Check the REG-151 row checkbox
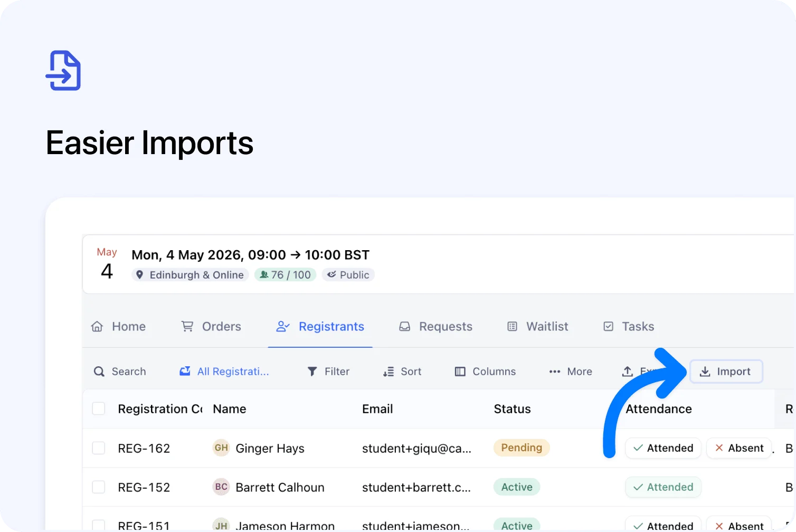 click(x=99, y=525)
